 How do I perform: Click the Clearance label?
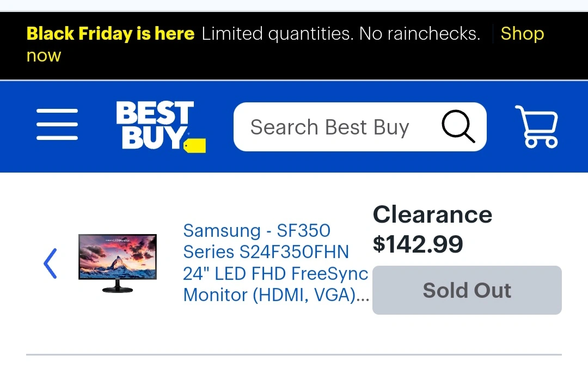pos(432,215)
